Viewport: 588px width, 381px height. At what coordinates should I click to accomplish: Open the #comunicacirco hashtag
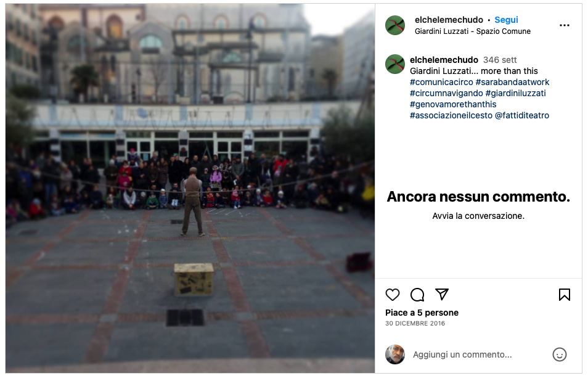(441, 82)
